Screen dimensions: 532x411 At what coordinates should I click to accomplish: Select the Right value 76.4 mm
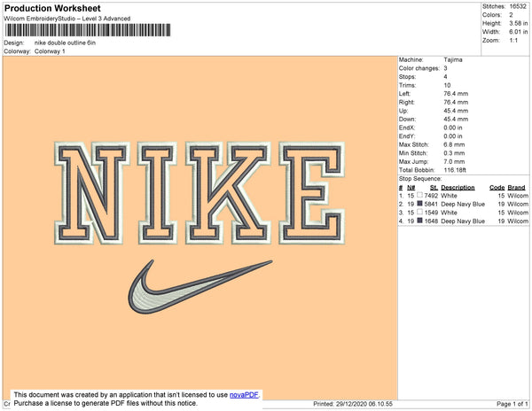pos(456,102)
